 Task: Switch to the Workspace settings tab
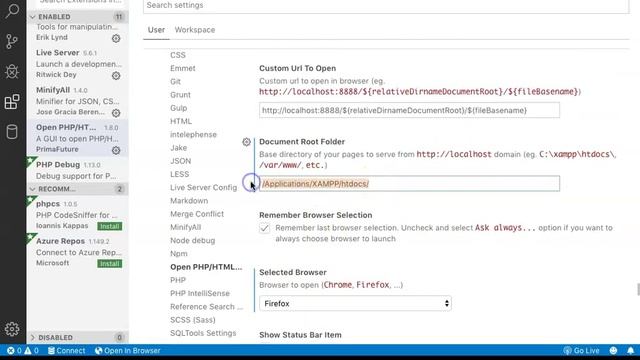point(195,30)
